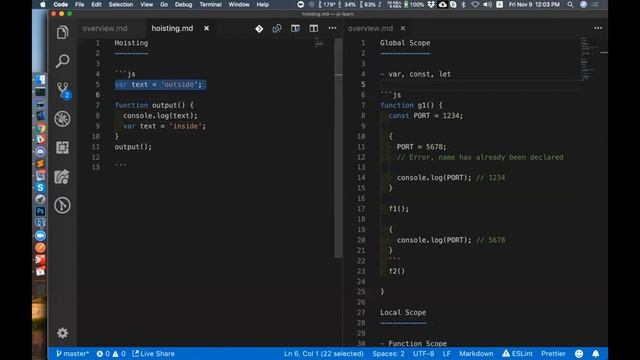Change indentation via Spaces: 2
The height and width of the screenshot is (360, 640).
coord(389,353)
